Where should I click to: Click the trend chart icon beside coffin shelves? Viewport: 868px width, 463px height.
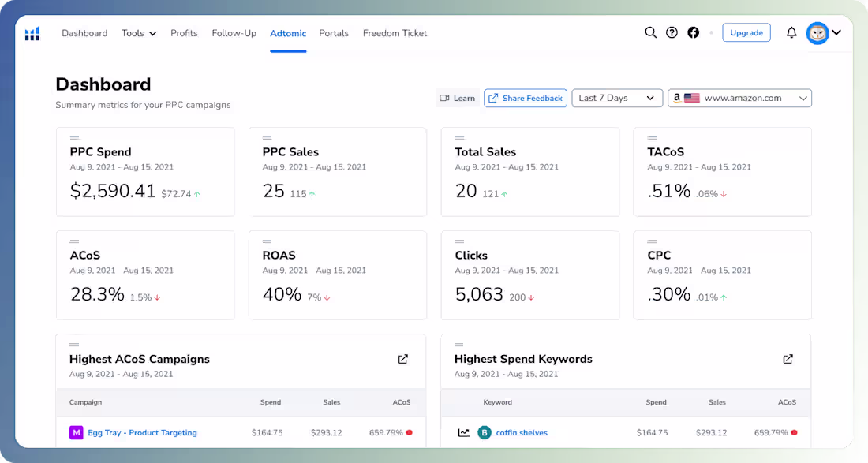pos(464,432)
